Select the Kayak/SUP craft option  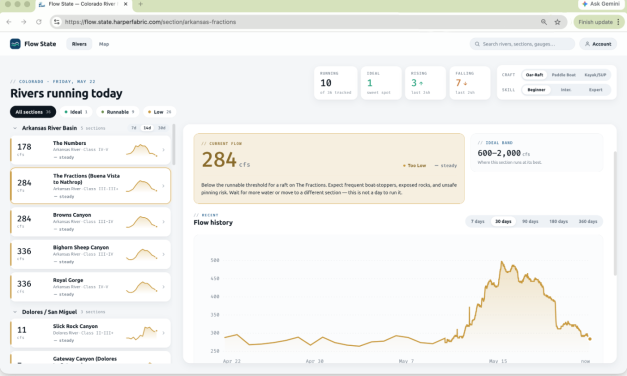(x=595, y=75)
